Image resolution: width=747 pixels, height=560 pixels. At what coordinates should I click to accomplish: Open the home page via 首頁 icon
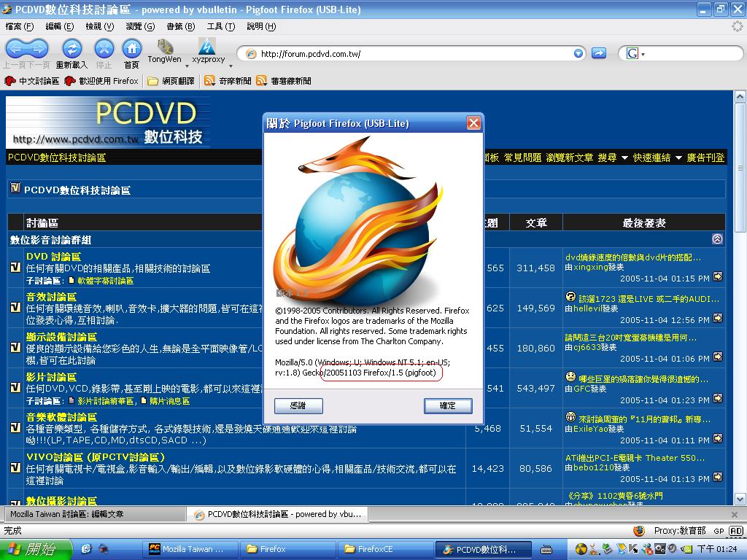(x=131, y=49)
